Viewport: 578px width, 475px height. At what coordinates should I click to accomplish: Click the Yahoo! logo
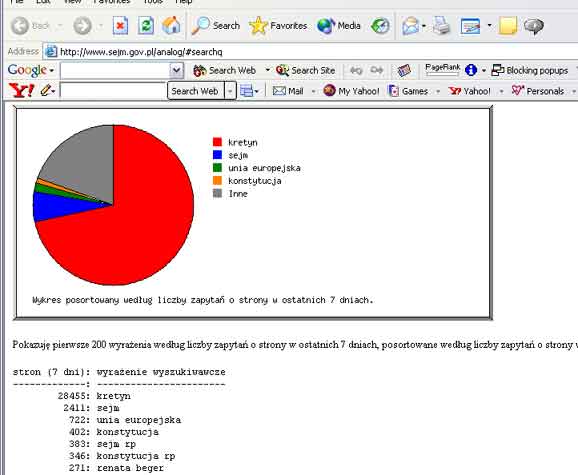click(21, 91)
